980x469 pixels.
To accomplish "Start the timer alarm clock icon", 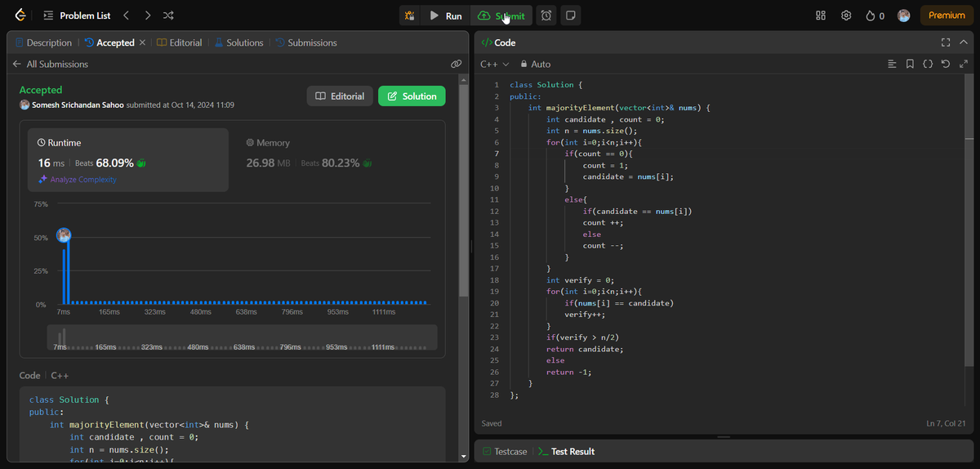I will coord(546,16).
